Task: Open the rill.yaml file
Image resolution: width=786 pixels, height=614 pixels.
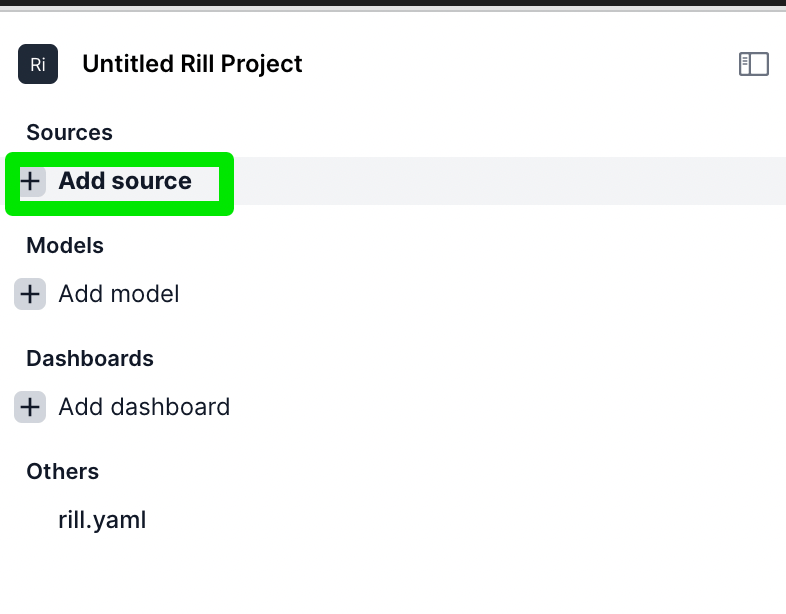Action: pyautogui.click(x=102, y=520)
